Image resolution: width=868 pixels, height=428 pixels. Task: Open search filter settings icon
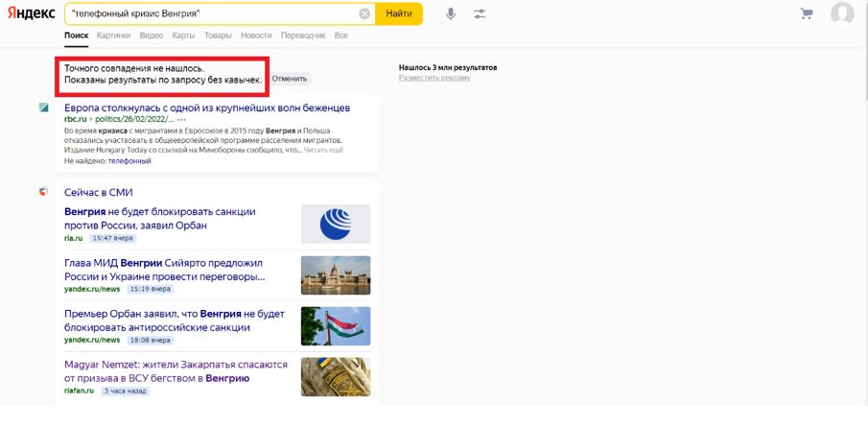coord(480,13)
